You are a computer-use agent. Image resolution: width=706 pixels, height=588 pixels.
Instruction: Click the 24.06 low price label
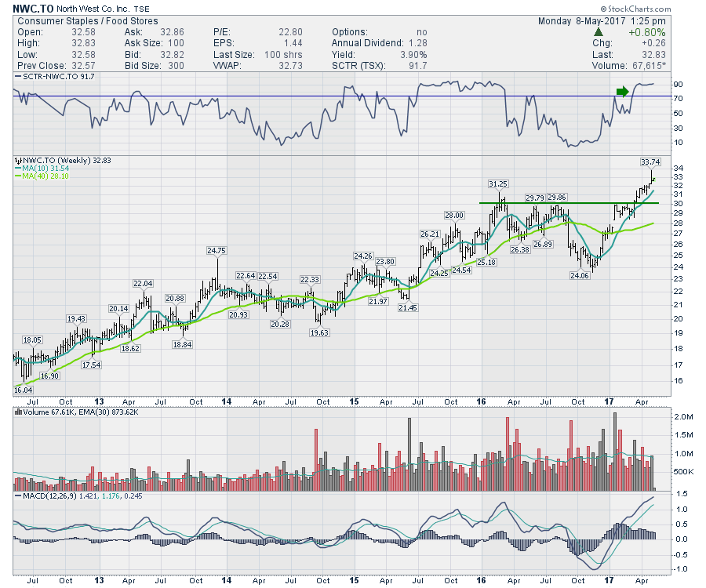tap(580, 275)
